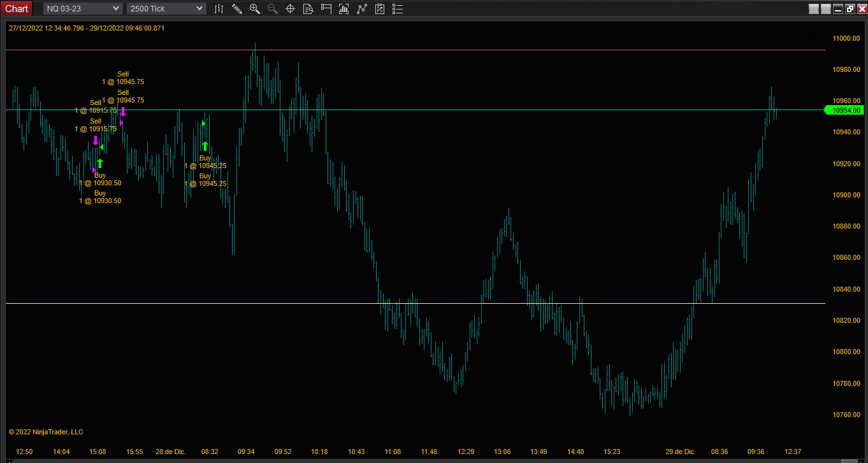Viewport: 868px width, 463px height.
Task: Click the 15:55 time axis label
Action: (x=134, y=452)
